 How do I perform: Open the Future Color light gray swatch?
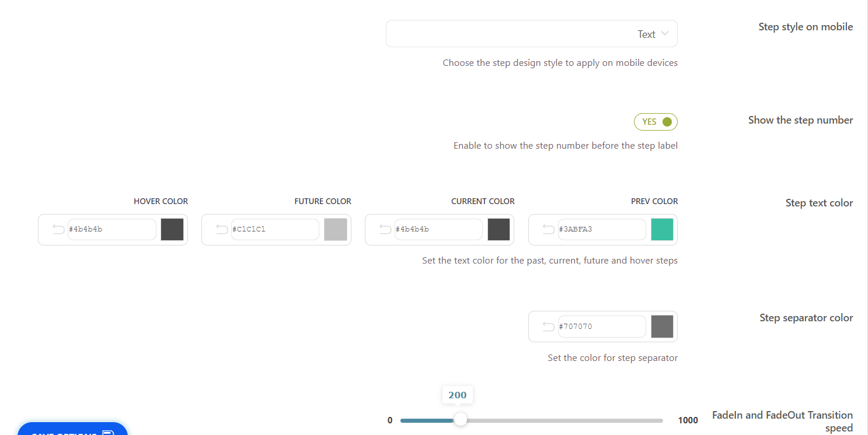pyautogui.click(x=336, y=229)
